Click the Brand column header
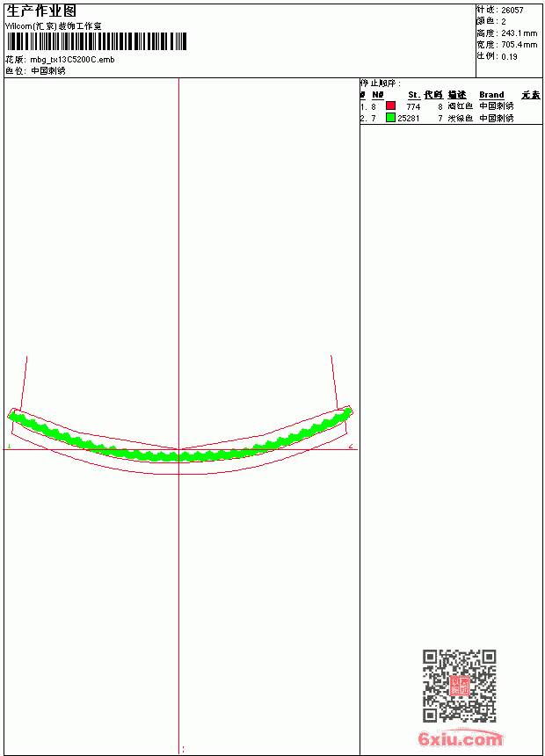 [x=491, y=95]
